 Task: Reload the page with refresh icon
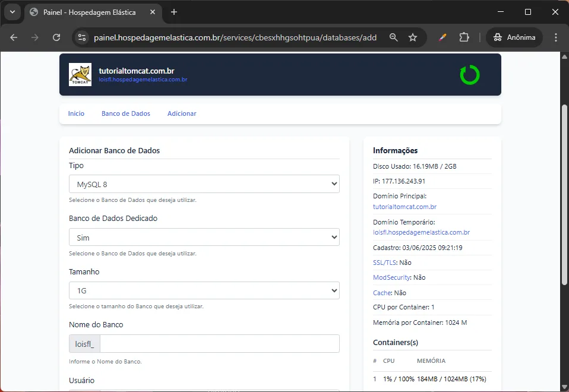coord(56,37)
